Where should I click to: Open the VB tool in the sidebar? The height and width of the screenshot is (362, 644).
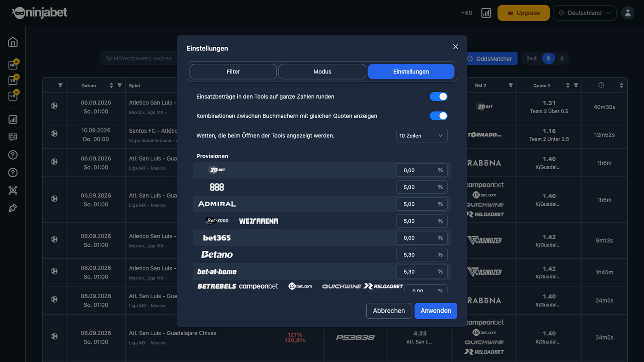point(13,96)
